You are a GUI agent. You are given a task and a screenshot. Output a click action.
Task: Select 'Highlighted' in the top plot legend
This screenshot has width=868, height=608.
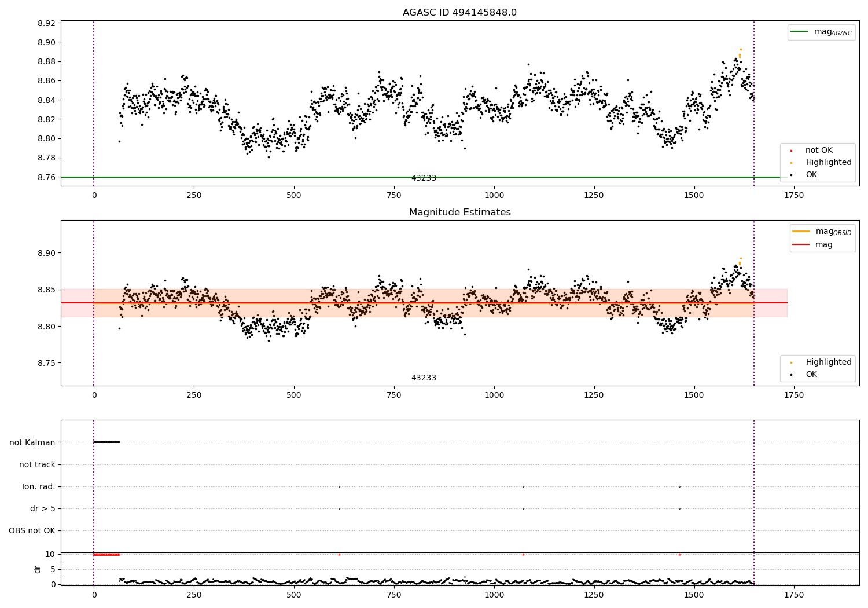[828, 163]
